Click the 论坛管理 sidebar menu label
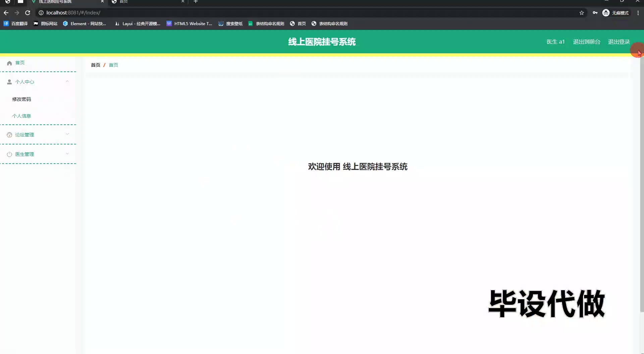The image size is (644, 354). click(x=24, y=135)
